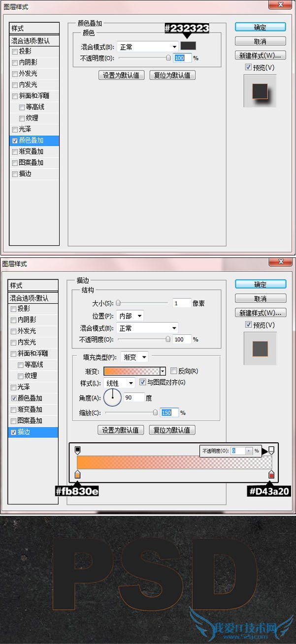Click the 缩放 field showing 150
This screenshot has height=644, width=296.
(x=169, y=413)
